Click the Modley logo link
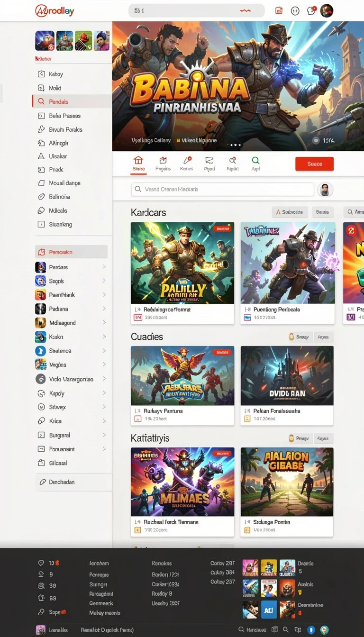The width and height of the screenshot is (364, 637). pos(55,10)
